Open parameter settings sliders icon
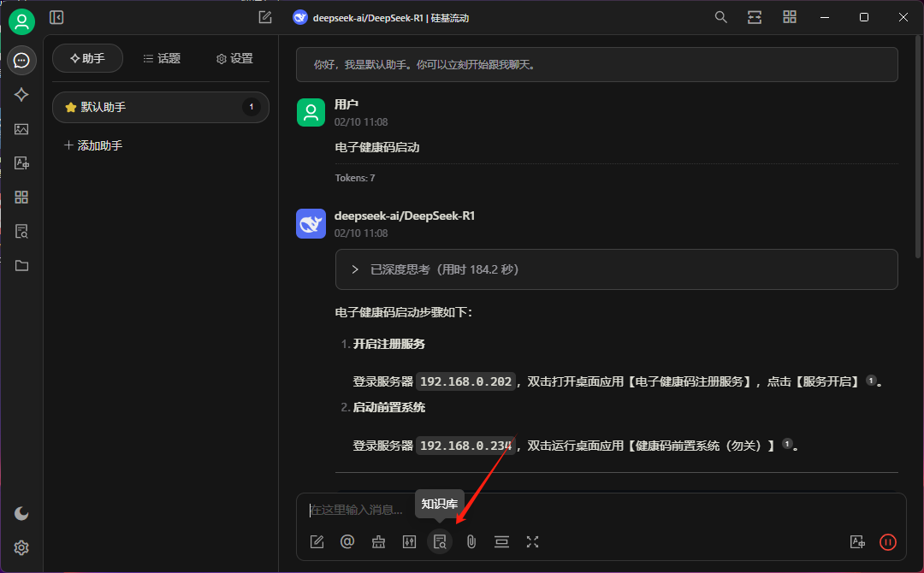The height and width of the screenshot is (573, 924). [x=409, y=542]
